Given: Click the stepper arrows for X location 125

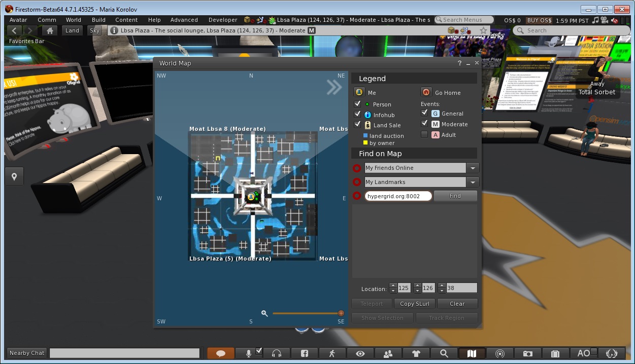Looking at the screenshot, I should click(x=393, y=288).
